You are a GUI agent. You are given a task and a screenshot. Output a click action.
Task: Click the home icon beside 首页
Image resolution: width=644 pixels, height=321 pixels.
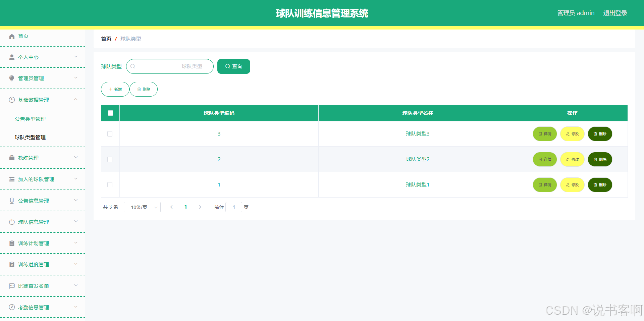(12, 36)
